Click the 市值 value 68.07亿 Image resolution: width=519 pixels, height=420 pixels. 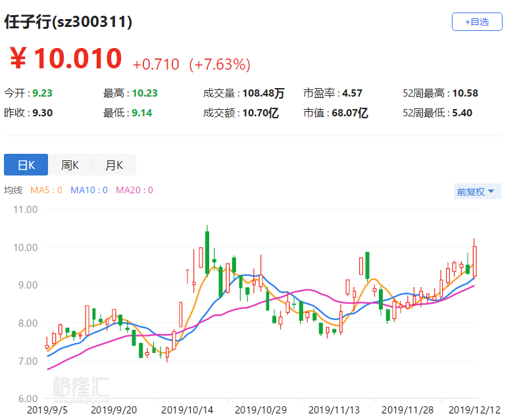pos(350,113)
